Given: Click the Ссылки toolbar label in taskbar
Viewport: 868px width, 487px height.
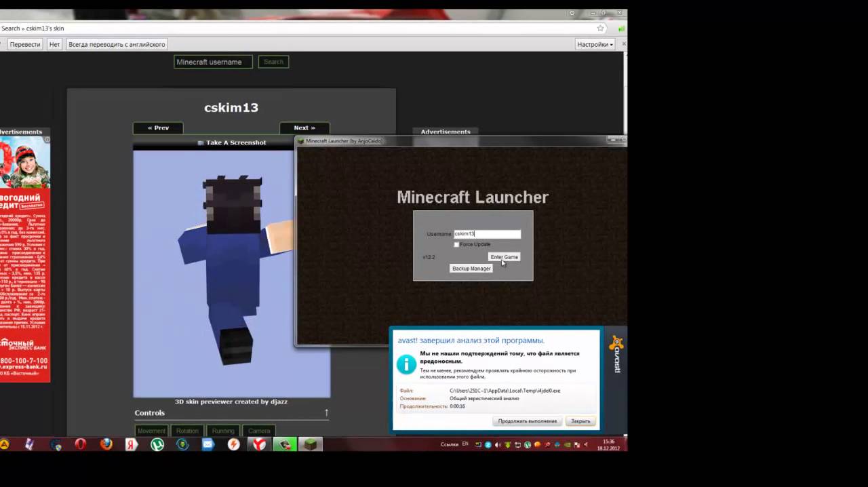Looking at the screenshot, I should pos(450,444).
